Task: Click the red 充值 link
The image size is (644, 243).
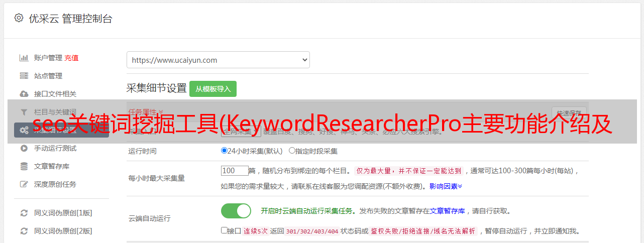Action: 71,58
